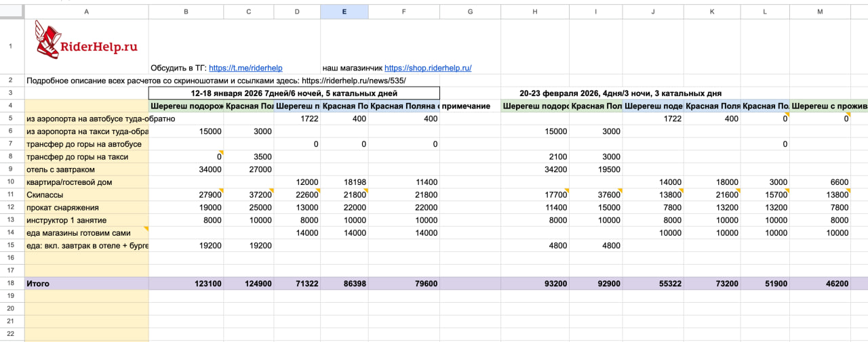Select the Скипассы row label
The image size is (868, 342).
pyautogui.click(x=86, y=195)
